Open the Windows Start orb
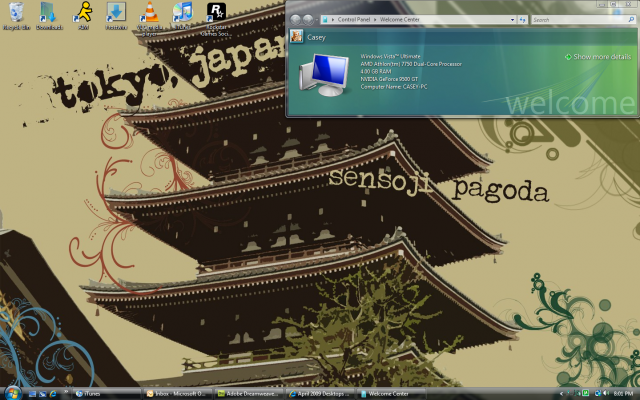 pos(13,393)
